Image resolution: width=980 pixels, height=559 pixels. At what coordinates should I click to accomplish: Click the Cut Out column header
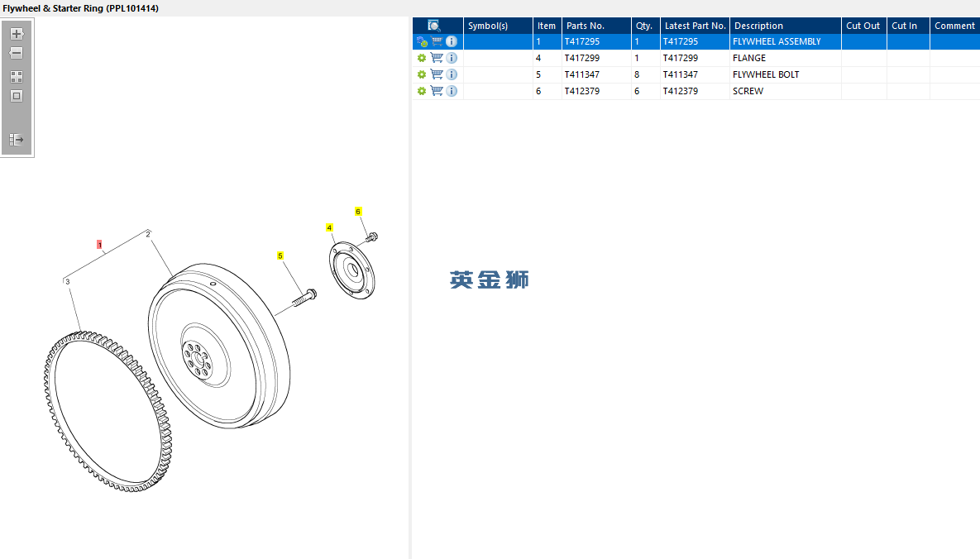863,26
